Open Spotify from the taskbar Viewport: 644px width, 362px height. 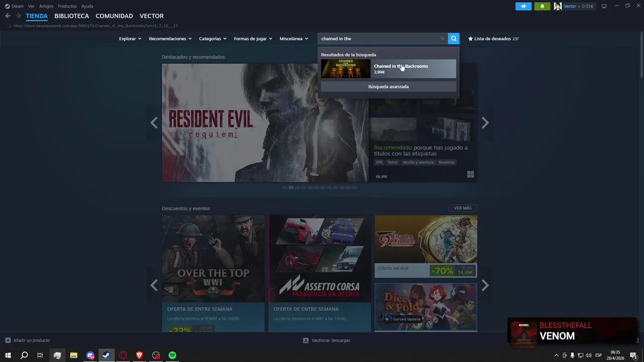pyautogui.click(x=172, y=355)
